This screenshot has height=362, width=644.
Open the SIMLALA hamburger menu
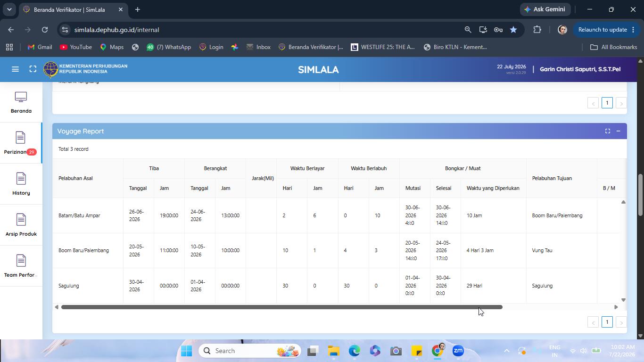(x=15, y=69)
